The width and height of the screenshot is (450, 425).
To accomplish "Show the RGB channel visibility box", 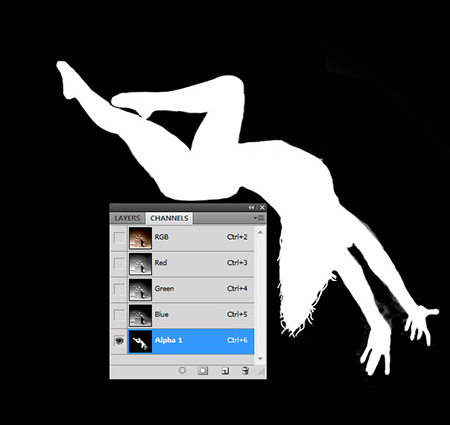I will [x=119, y=238].
